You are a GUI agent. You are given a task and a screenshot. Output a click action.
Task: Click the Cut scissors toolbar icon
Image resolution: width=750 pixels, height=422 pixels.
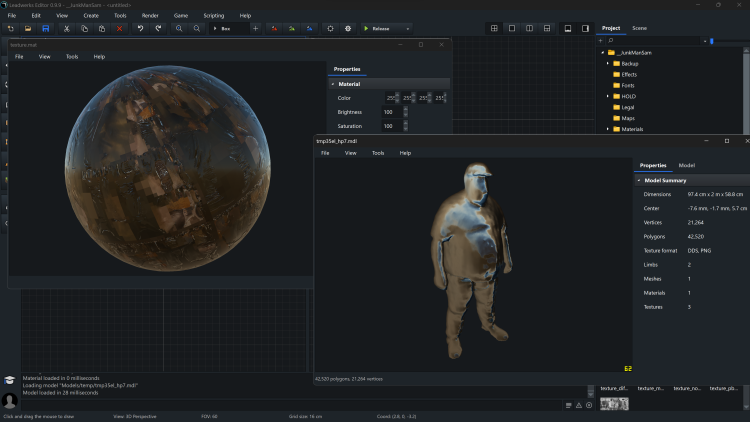(x=67, y=28)
